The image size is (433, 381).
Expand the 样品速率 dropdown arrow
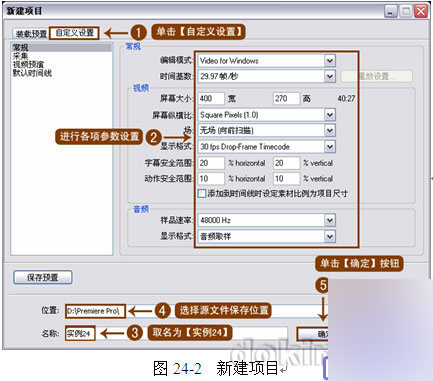click(330, 220)
